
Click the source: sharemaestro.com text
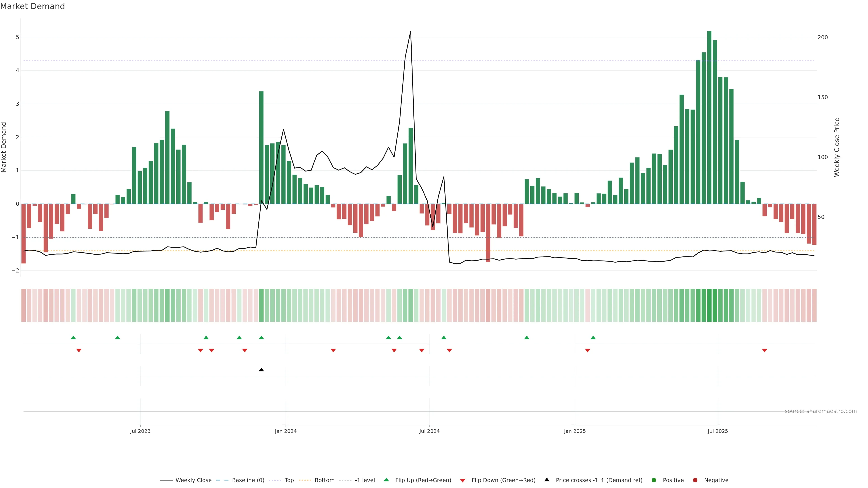tap(821, 411)
